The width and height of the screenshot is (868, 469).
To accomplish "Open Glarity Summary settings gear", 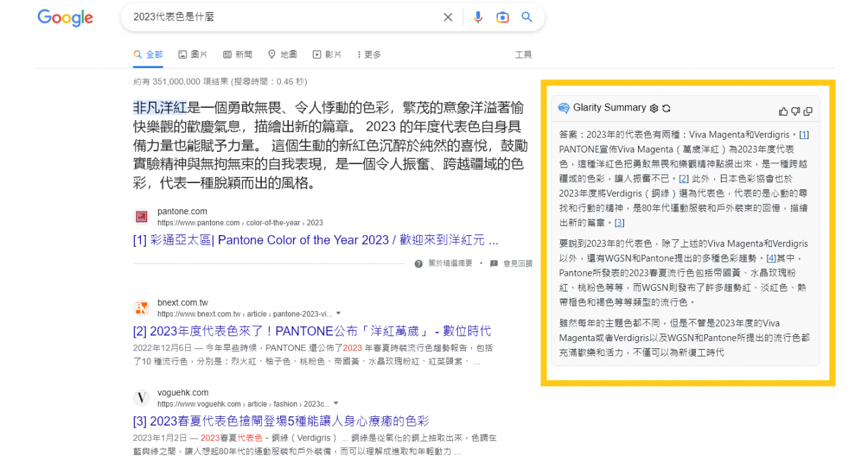I will click(x=654, y=108).
